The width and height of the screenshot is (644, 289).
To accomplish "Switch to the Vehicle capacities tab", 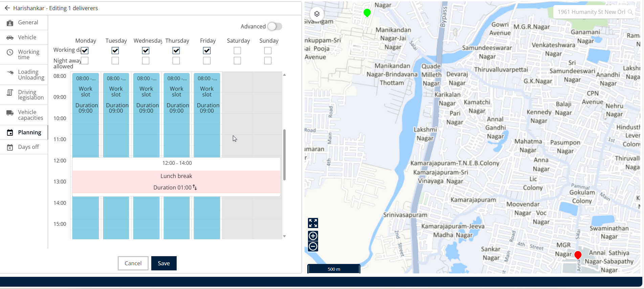I will [x=30, y=115].
